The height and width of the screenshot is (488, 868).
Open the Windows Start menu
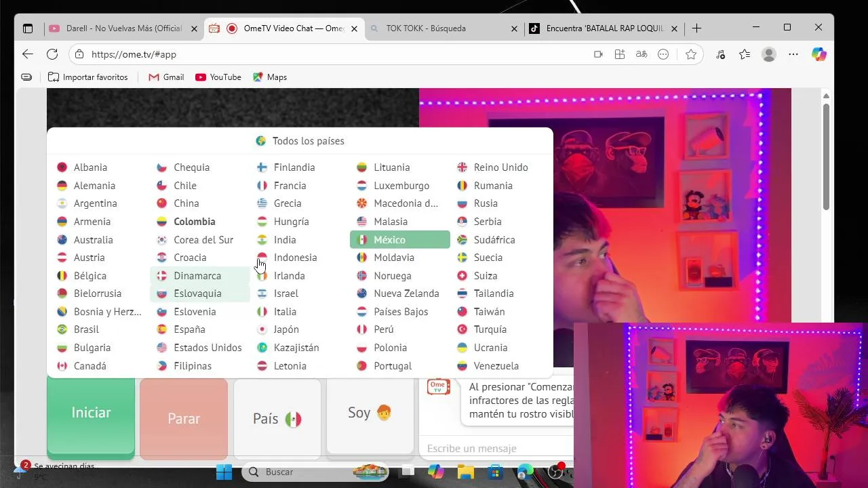tap(224, 472)
